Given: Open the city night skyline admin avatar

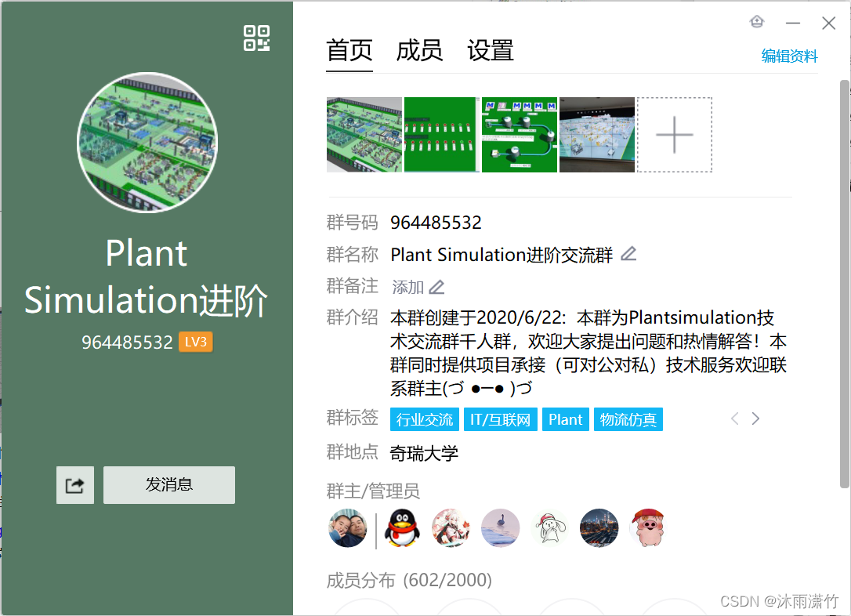Looking at the screenshot, I should 599,527.
